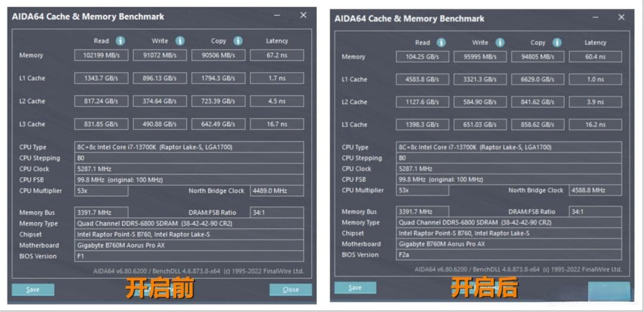Click Read info icon in left window
Image resolution: width=644 pixels, height=312 pixels.
[120, 41]
